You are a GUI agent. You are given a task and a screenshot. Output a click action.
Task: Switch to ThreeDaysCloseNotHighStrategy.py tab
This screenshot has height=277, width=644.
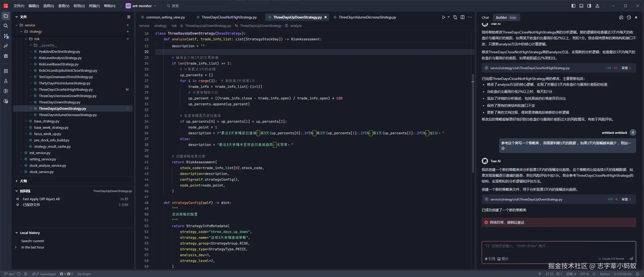click(229, 17)
